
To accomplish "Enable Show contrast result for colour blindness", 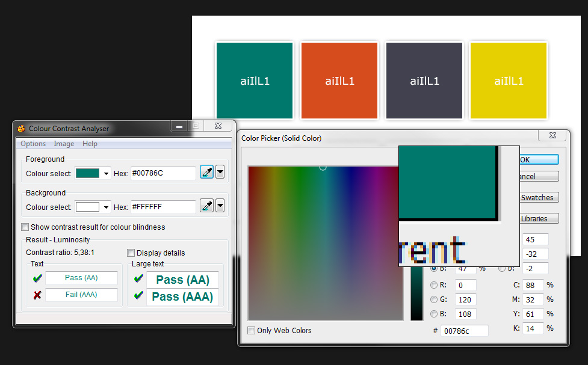I will pyautogui.click(x=25, y=227).
